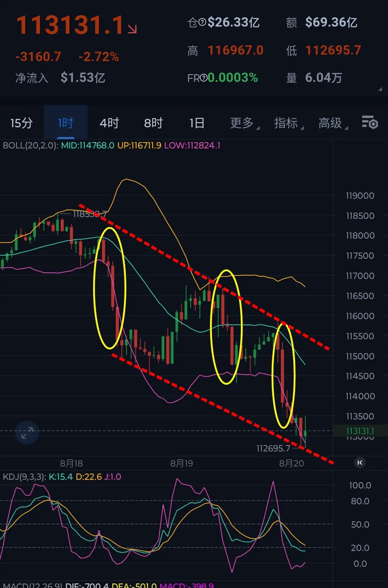Image resolution: width=388 pixels, height=588 pixels.
Task: Tap the 量 6.04万 volume value
Action: click(x=323, y=78)
